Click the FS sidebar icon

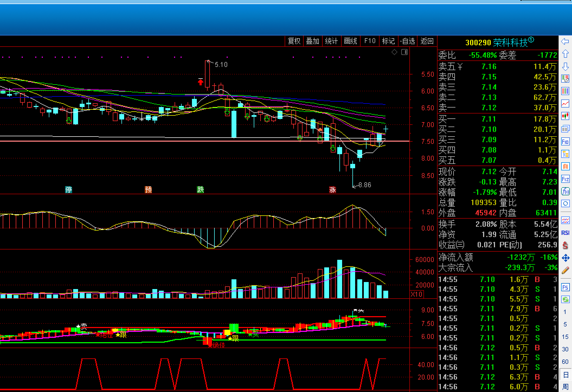tap(565, 287)
